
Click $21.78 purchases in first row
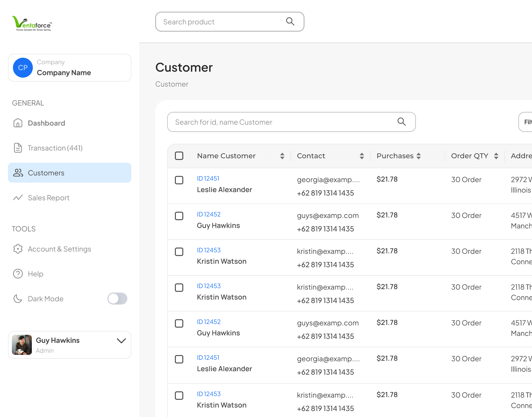(x=387, y=179)
